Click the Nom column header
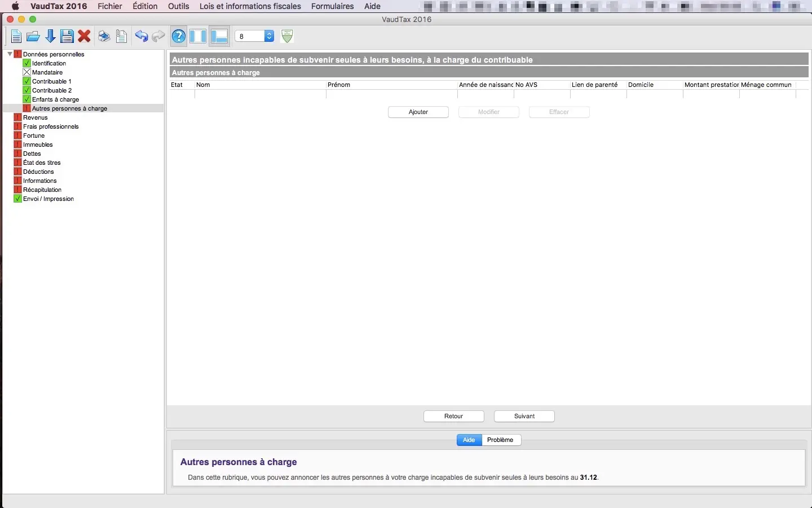 point(260,85)
